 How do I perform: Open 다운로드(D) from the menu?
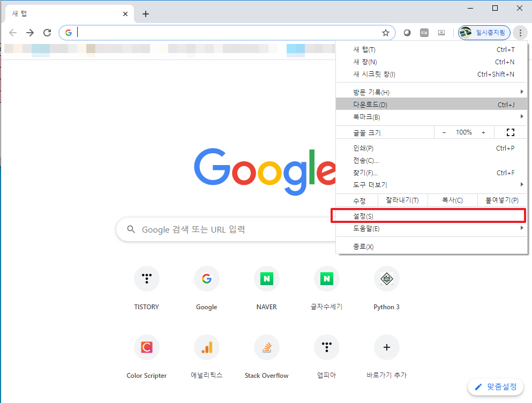click(432, 105)
